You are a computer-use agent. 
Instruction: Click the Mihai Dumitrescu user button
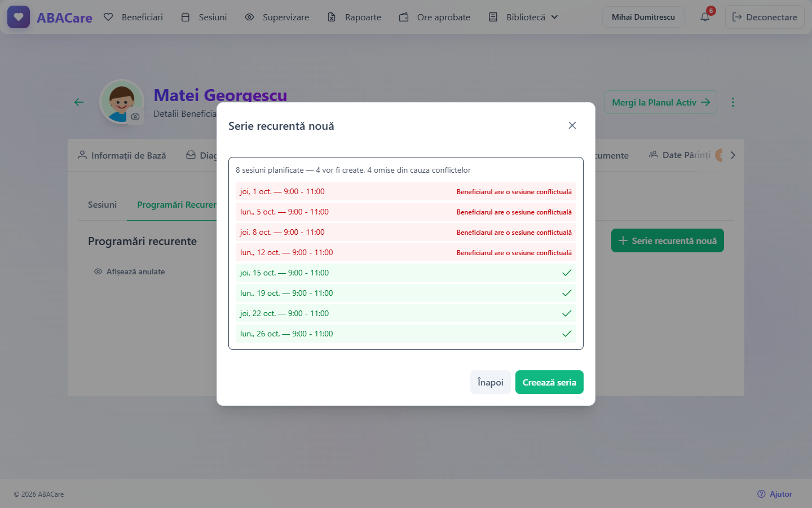click(x=643, y=17)
